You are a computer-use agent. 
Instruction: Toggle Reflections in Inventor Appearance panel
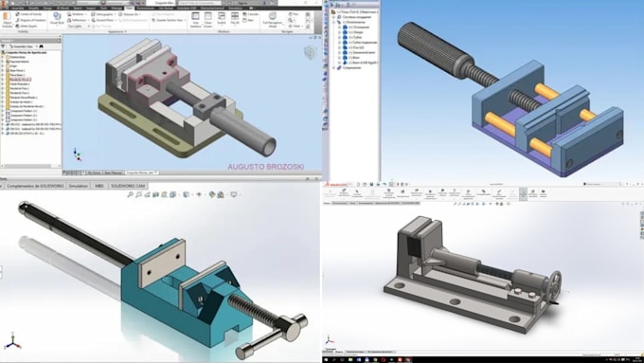pyautogui.click(x=78, y=20)
